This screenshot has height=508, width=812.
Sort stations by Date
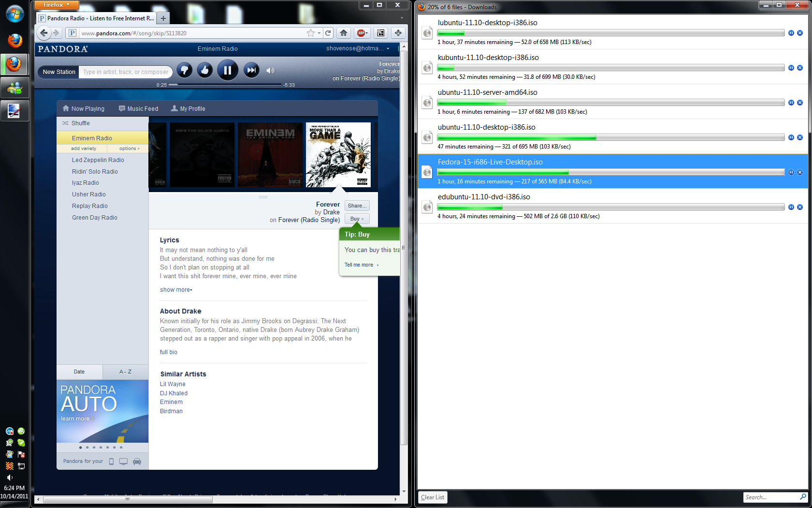[79, 372]
